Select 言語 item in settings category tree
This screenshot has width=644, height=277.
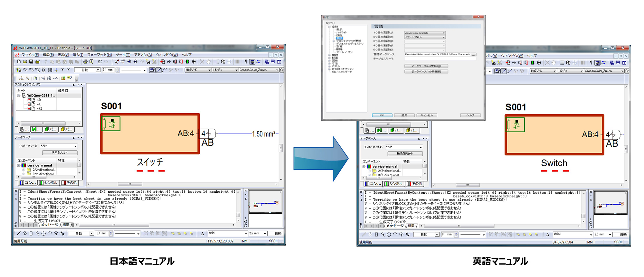[x=339, y=38]
